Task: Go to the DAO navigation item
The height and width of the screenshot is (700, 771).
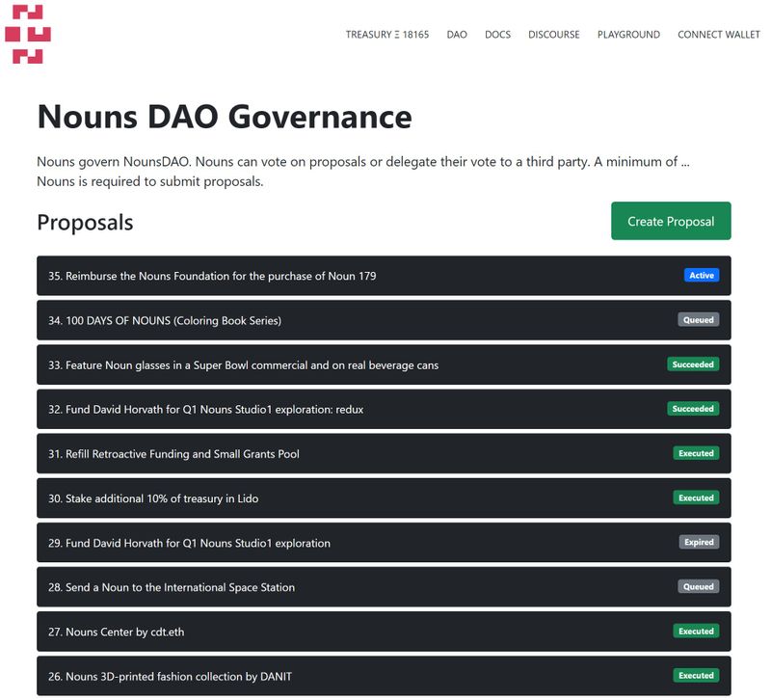Action: pyautogui.click(x=457, y=35)
